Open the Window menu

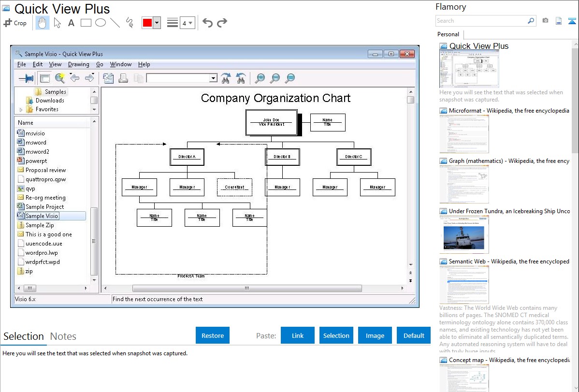pos(121,64)
